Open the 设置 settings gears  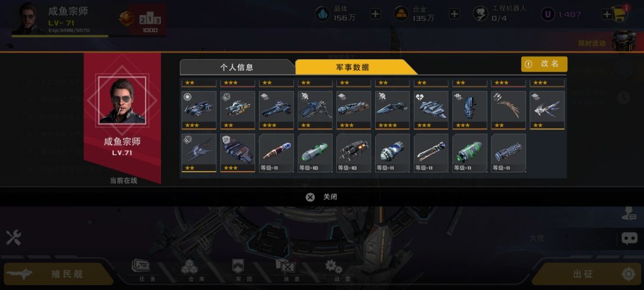[334, 270]
